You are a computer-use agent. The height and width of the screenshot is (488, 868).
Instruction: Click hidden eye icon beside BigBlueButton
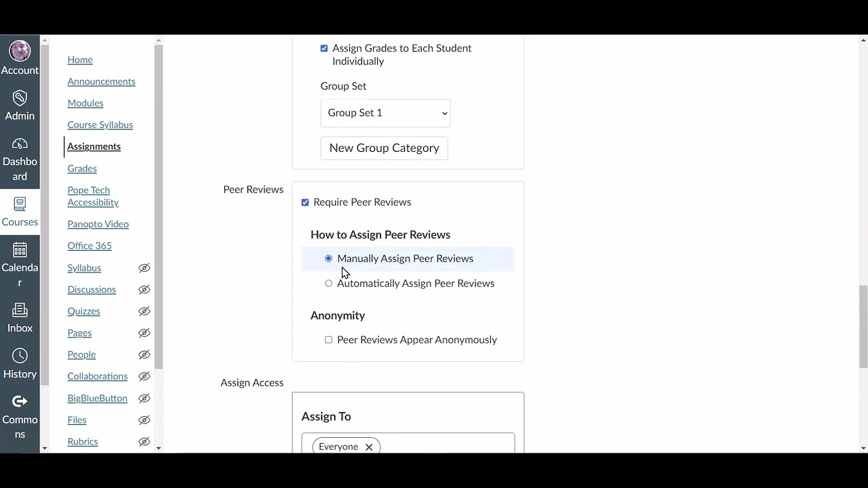tap(144, 398)
